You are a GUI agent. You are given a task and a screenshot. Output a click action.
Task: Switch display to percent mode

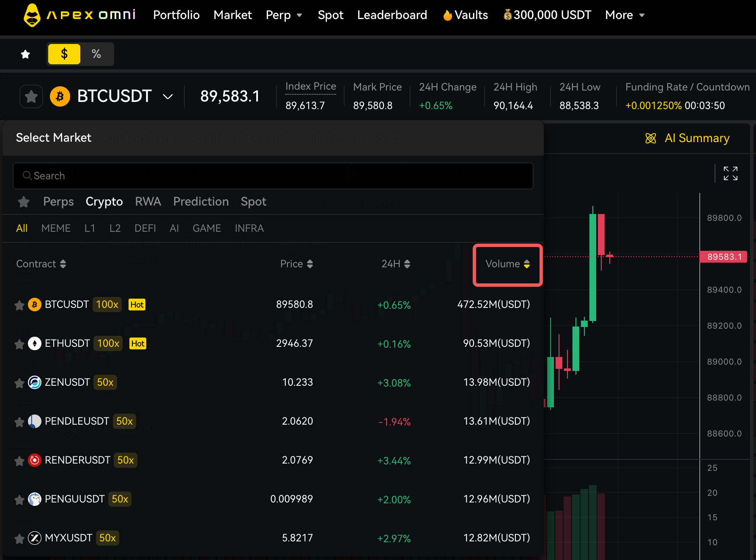click(96, 54)
